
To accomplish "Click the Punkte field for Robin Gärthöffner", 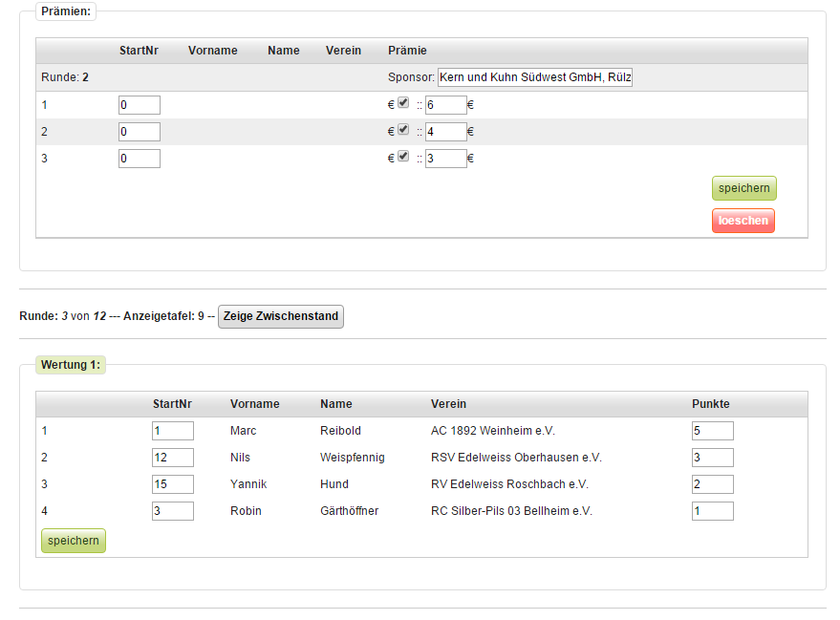I will click(713, 511).
